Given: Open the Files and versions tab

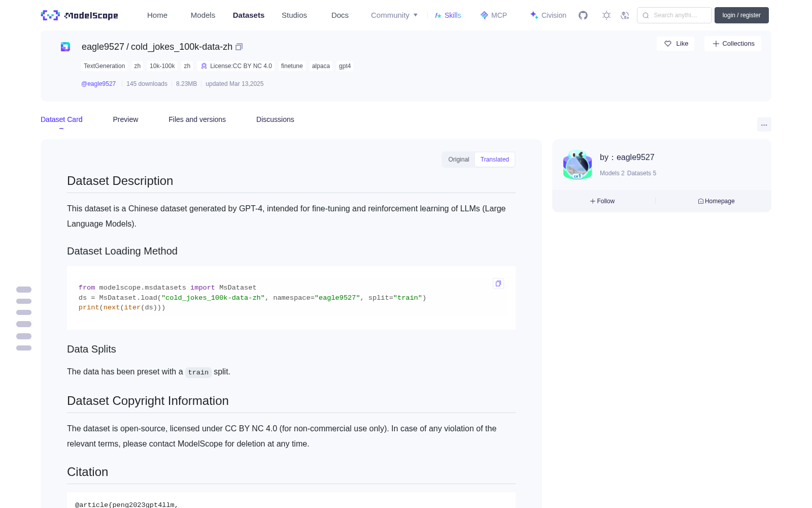Looking at the screenshot, I should coord(197,119).
